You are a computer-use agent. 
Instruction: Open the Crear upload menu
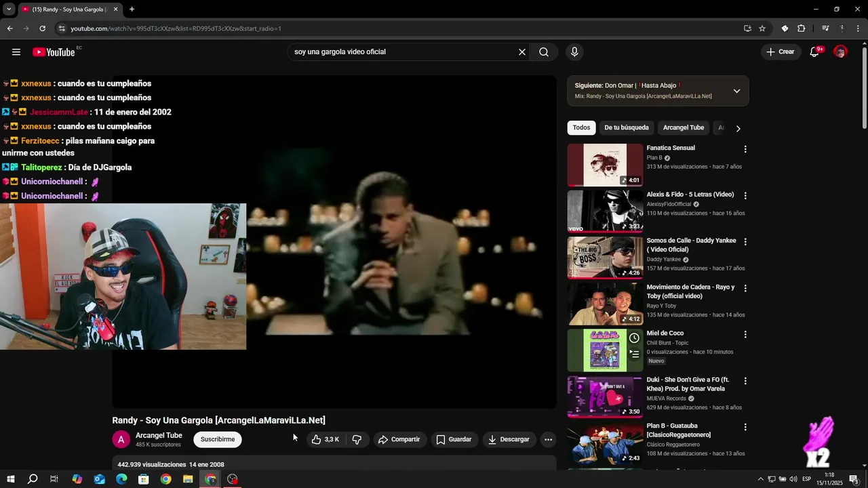coord(780,52)
